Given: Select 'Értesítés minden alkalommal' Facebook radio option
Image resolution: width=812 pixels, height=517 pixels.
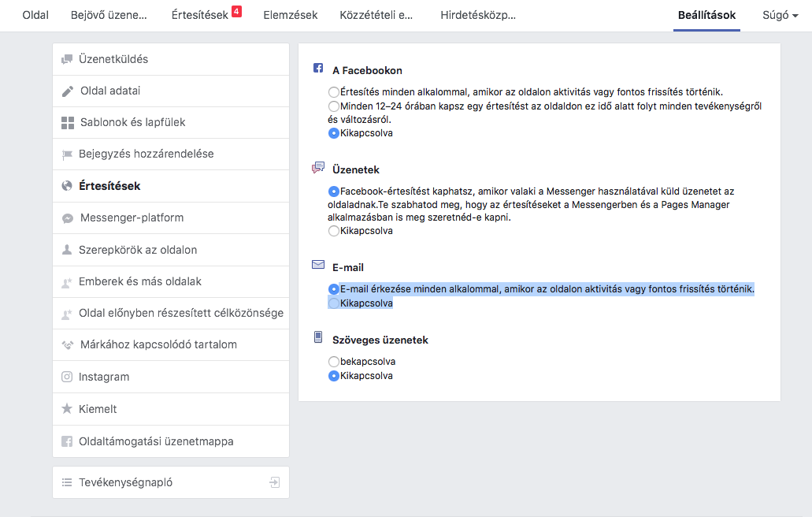Looking at the screenshot, I should 333,92.
